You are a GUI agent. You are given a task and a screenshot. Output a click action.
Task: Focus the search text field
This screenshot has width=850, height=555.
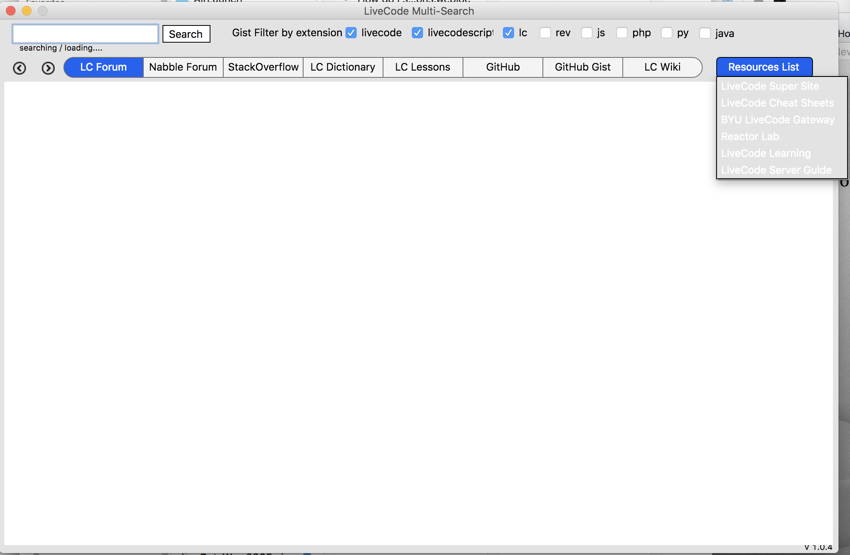tap(85, 33)
